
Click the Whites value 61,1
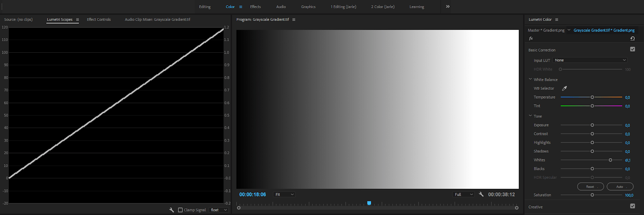[627, 160]
